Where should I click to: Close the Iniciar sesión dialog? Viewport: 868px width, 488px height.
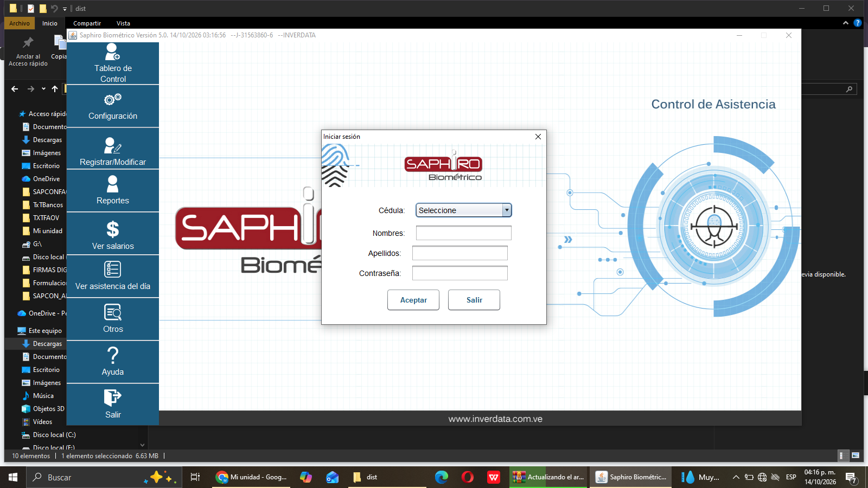point(538,137)
